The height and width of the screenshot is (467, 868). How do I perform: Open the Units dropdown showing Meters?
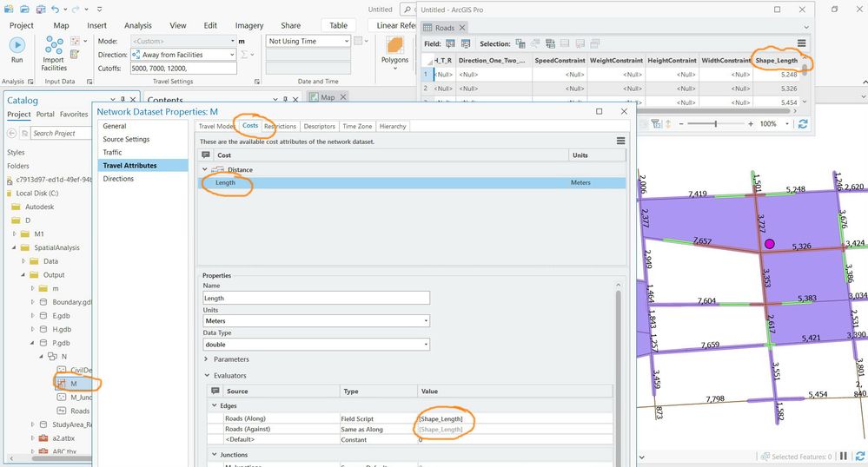pos(315,321)
